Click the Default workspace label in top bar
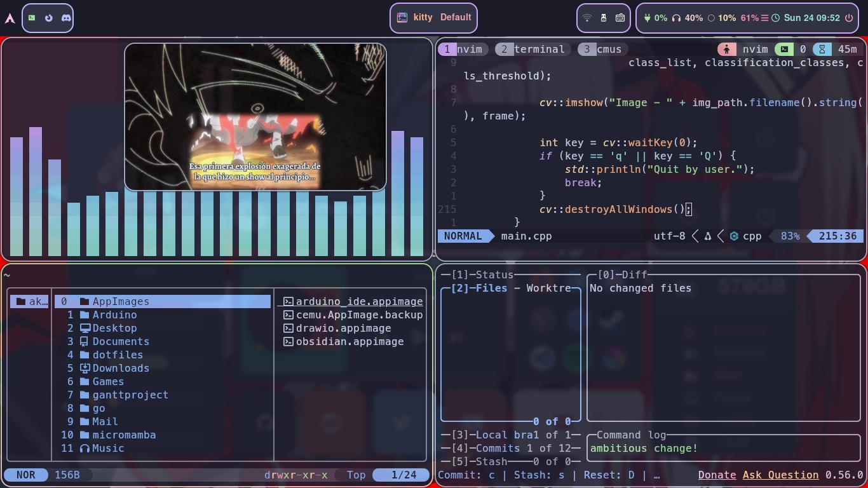 pyautogui.click(x=456, y=17)
